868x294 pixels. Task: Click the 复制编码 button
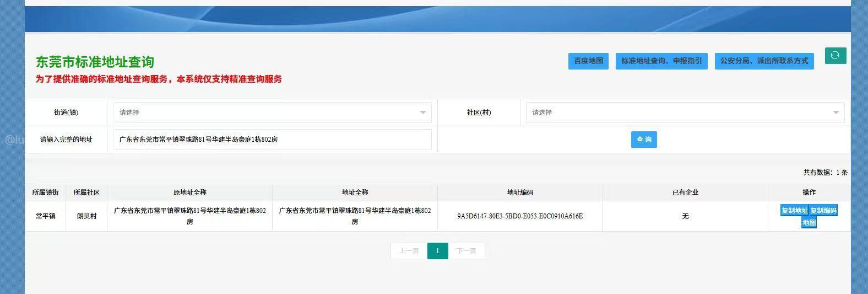coord(823,211)
